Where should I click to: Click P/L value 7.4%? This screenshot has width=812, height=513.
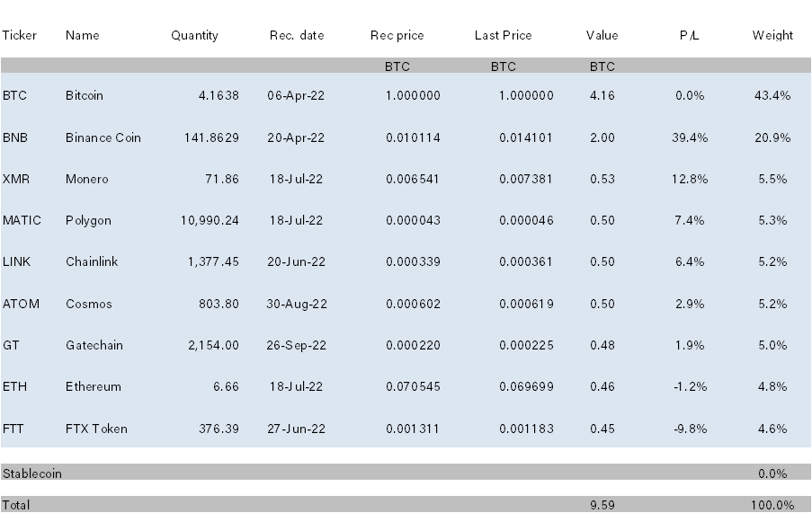(x=690, y=220)
